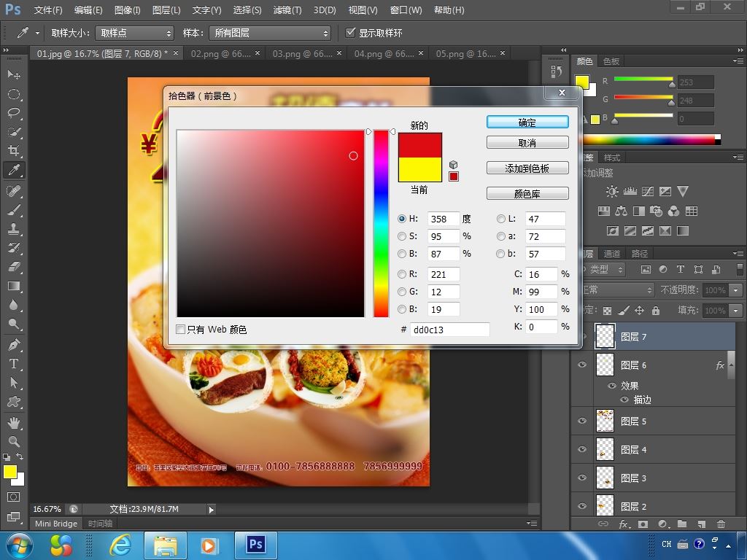Image resolution: width=747 pixels, height=560 pixels.
Task: Click the out-of-gamut cube warning icon
Action: coord(453,165)
